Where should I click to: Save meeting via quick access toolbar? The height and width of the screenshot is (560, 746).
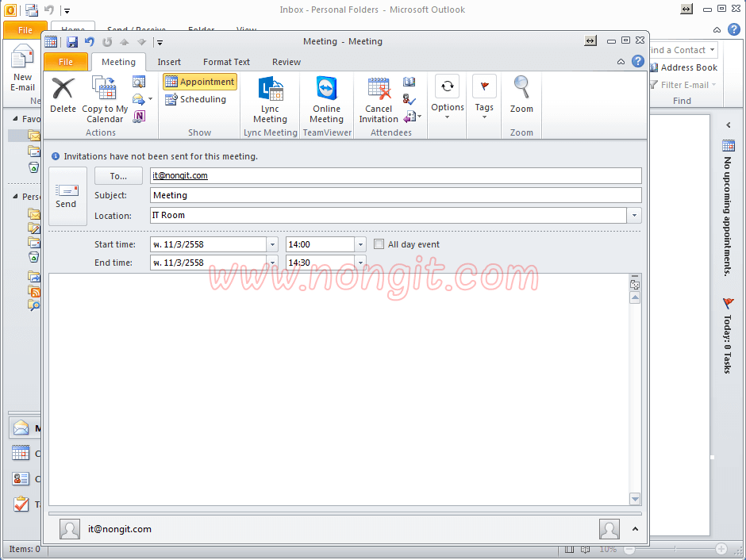[x=72, y=42]
